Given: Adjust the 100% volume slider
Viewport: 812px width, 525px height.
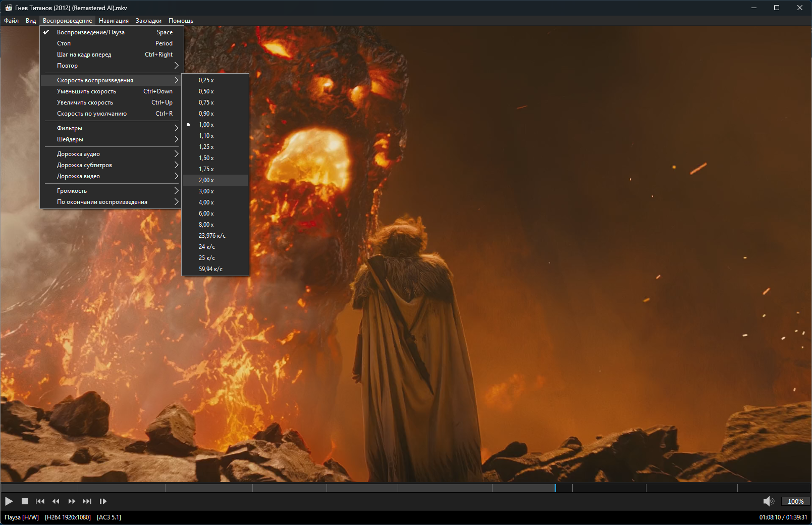Looking at the screenshot, I should (795, 501).
